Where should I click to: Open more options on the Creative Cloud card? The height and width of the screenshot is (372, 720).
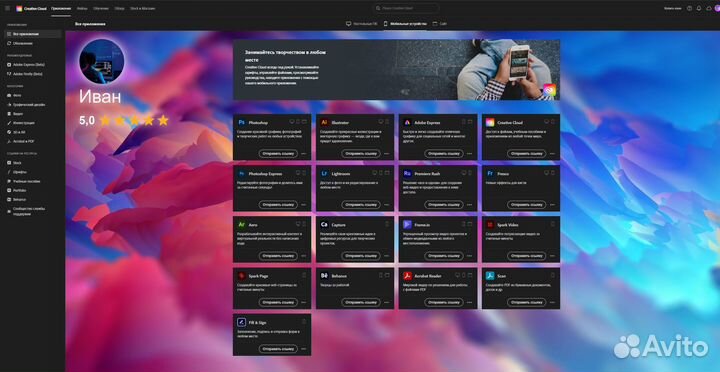[552, 153]
